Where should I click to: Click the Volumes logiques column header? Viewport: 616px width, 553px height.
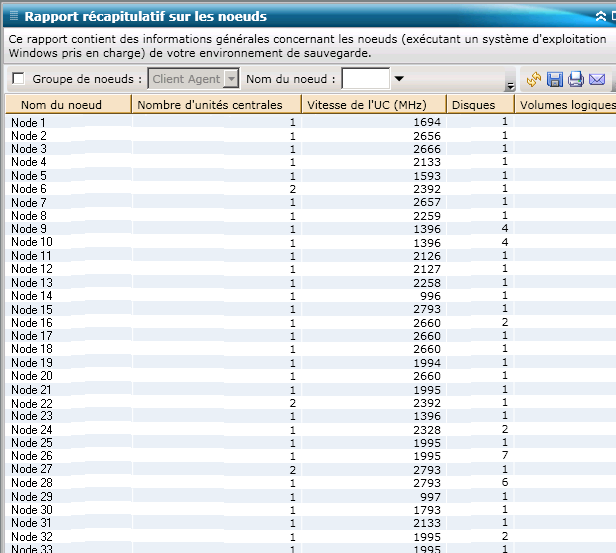click(566, 105)
